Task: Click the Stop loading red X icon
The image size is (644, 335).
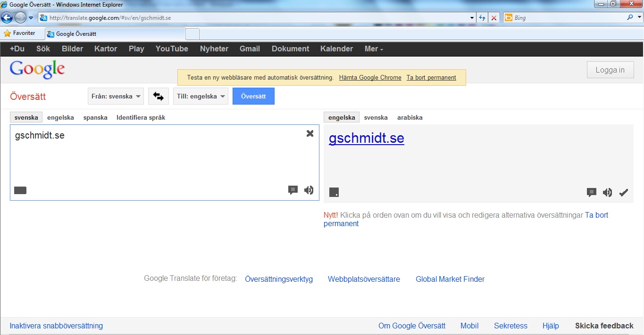Action: [x=494, y=18]
